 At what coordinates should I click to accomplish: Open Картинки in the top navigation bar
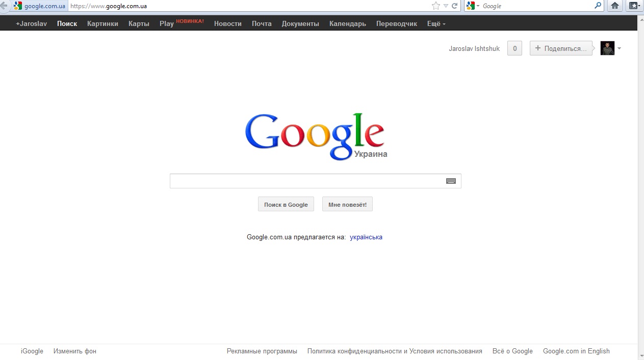102,23
